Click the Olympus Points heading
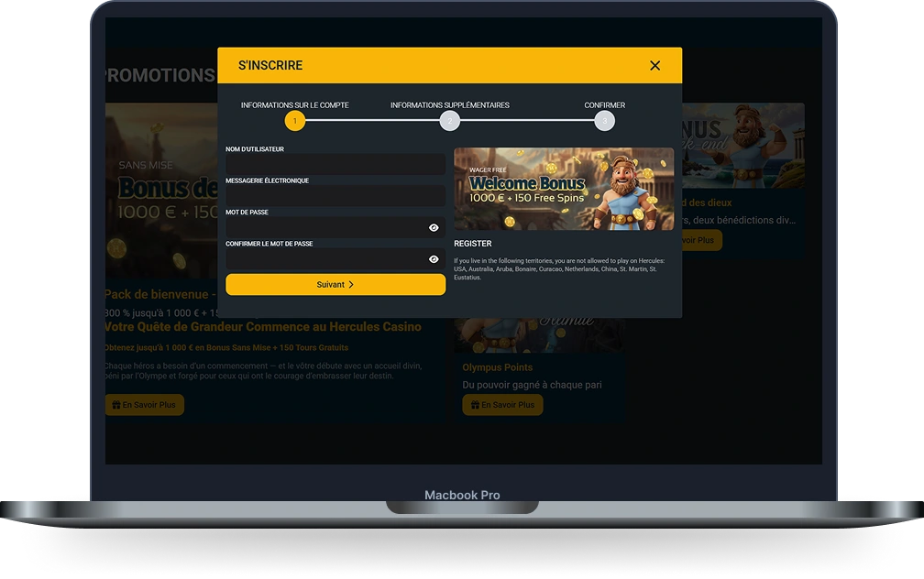 click(498, 367)
